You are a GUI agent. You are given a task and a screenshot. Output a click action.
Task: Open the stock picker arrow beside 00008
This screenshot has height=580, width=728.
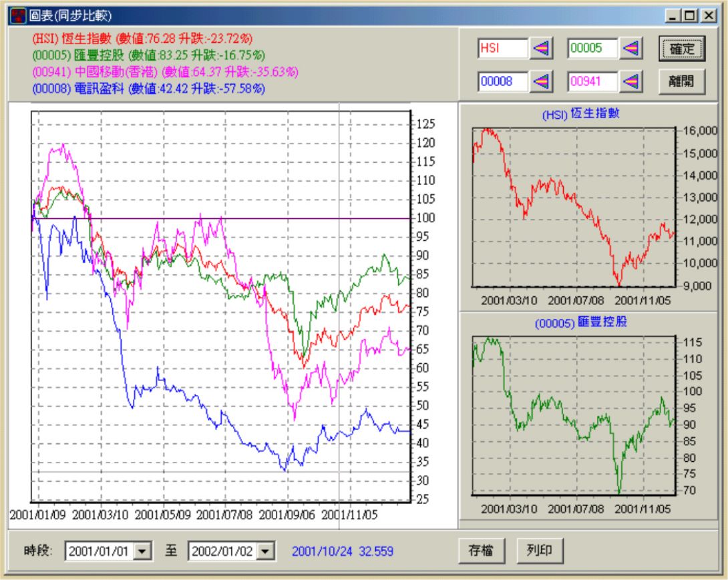click(542, 81)
